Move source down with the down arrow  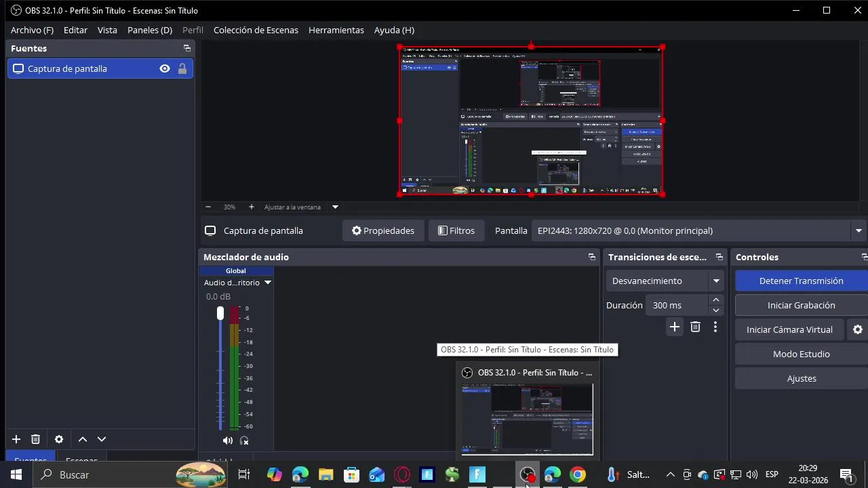102,439
